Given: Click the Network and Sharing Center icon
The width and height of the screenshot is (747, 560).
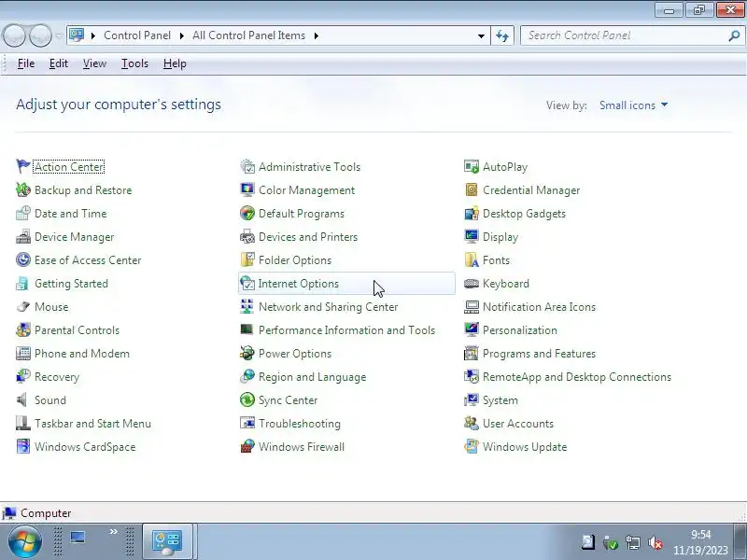Looking at the screenshot, I should [x=247, y=307].
